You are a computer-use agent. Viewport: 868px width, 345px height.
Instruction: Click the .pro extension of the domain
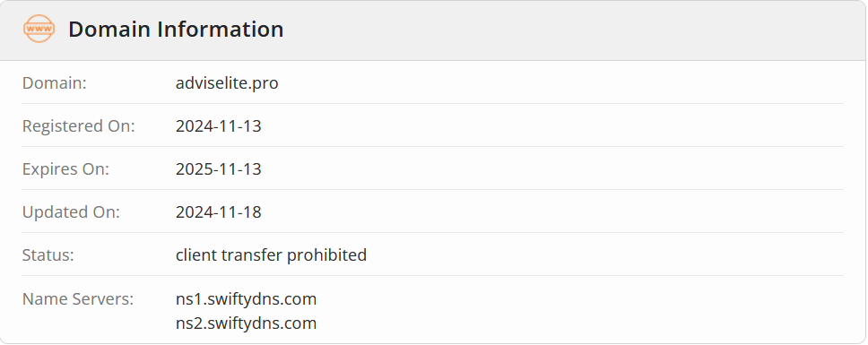tap(265, 83)
